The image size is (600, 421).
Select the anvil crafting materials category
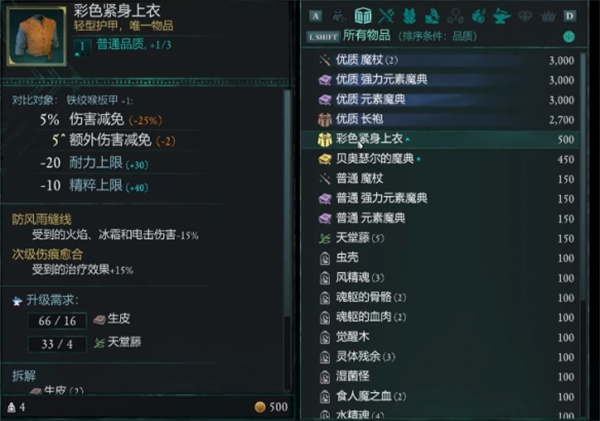tap(501, 16)
